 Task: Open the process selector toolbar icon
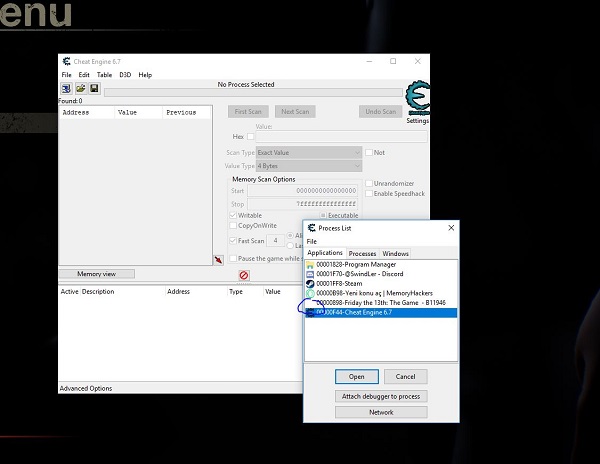tap(66, 89)
